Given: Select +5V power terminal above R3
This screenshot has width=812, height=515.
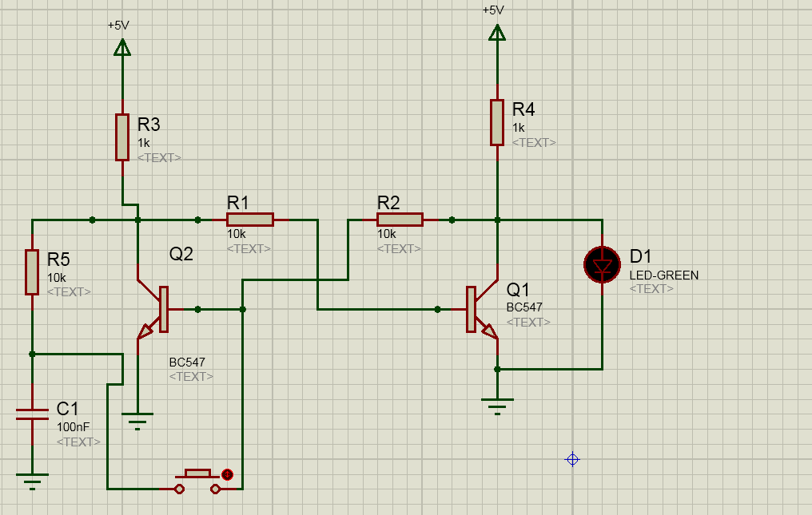Looking at the screenshot, I should [x=122, y=48].
